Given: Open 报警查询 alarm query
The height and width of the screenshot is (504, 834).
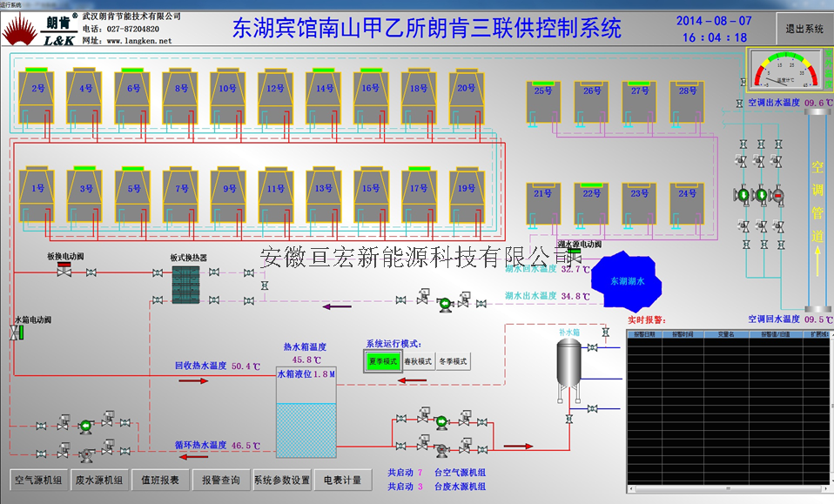Looking at the screenshot, I should coord(221,480).
